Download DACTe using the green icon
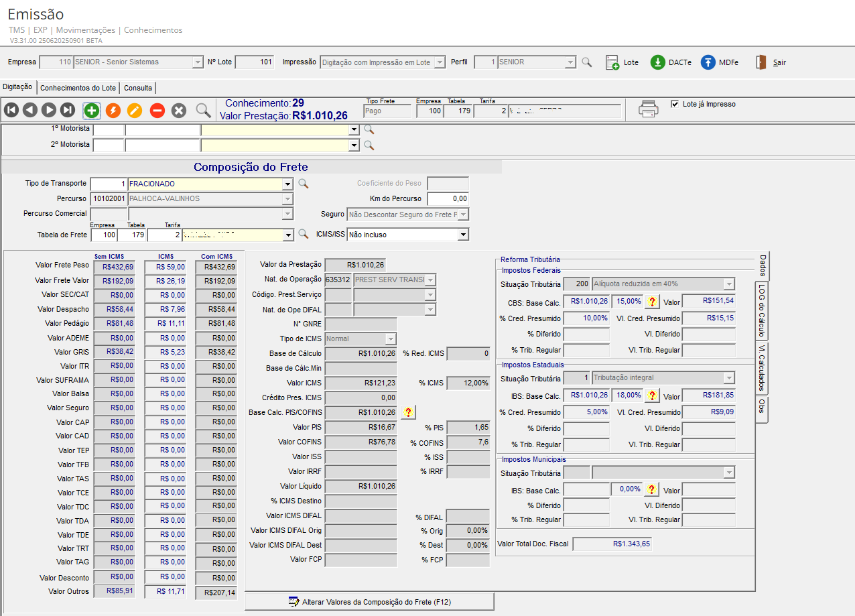Viewport: 855px width, 616px height. tap(658, 62)
